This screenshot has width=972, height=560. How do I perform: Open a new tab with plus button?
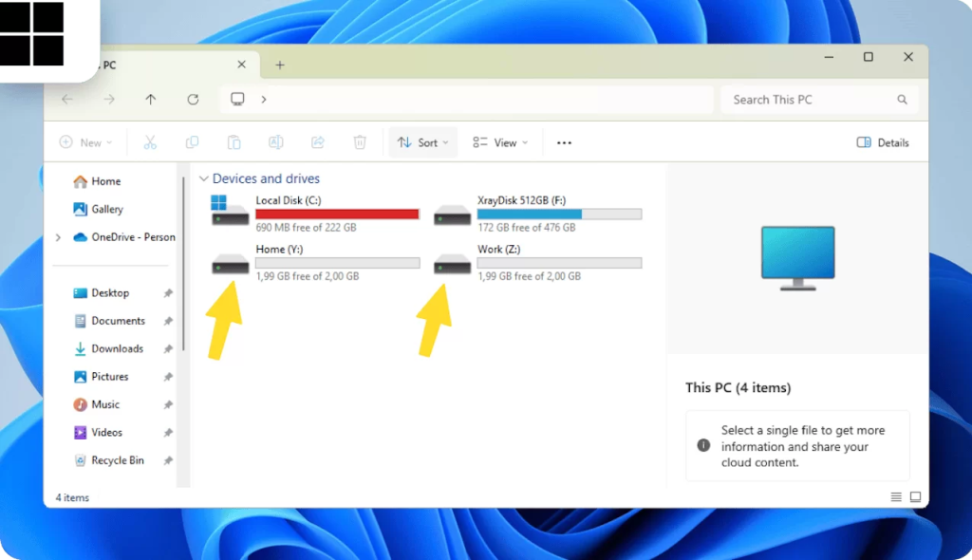pyautogui.click(x=279, y=65)
